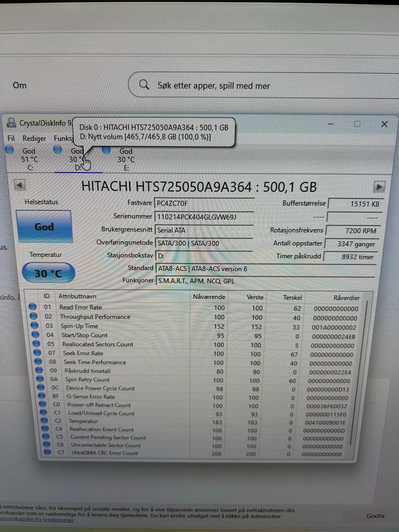Screen dimensions: 399x532
Task: Click status orb for Påskrudd timetall
Action: [x=39, y=370]
